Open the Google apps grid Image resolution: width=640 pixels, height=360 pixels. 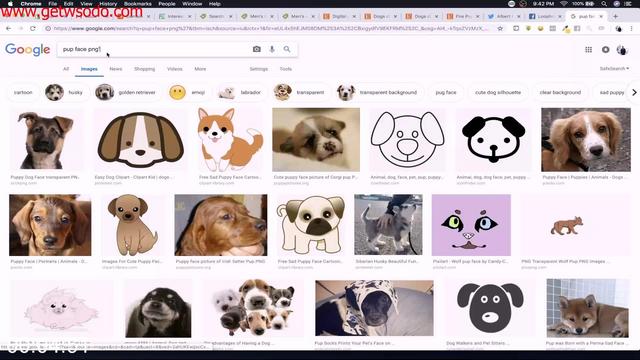click(x=588, y=49)
